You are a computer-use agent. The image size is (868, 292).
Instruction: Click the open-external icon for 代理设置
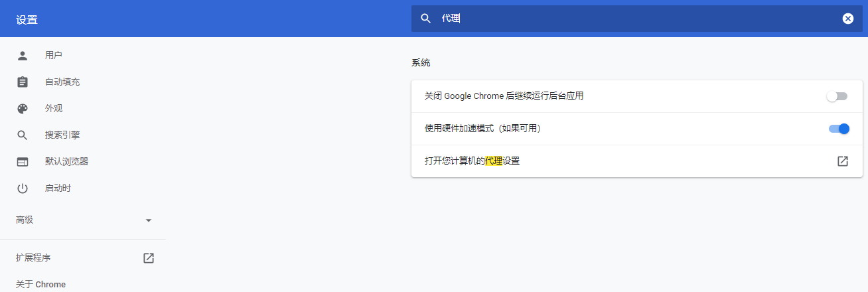pyautogui.click(x=843, y=161)
